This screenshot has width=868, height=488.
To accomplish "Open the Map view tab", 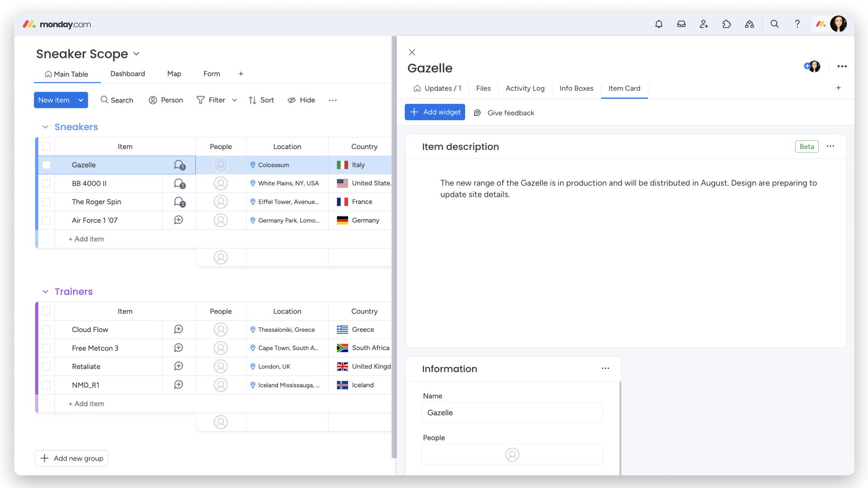I will point(174,74).
